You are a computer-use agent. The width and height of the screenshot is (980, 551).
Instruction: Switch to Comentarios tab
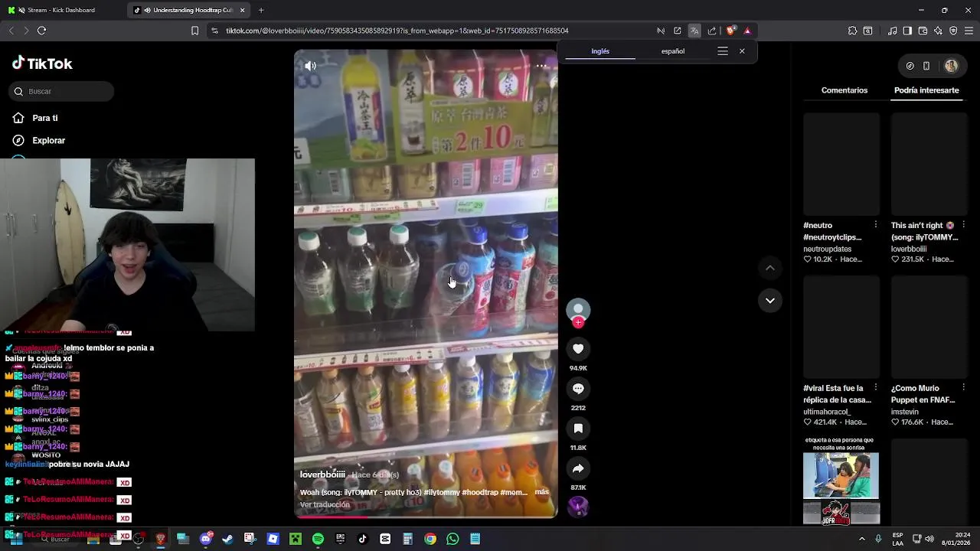[x=844, y=90]
